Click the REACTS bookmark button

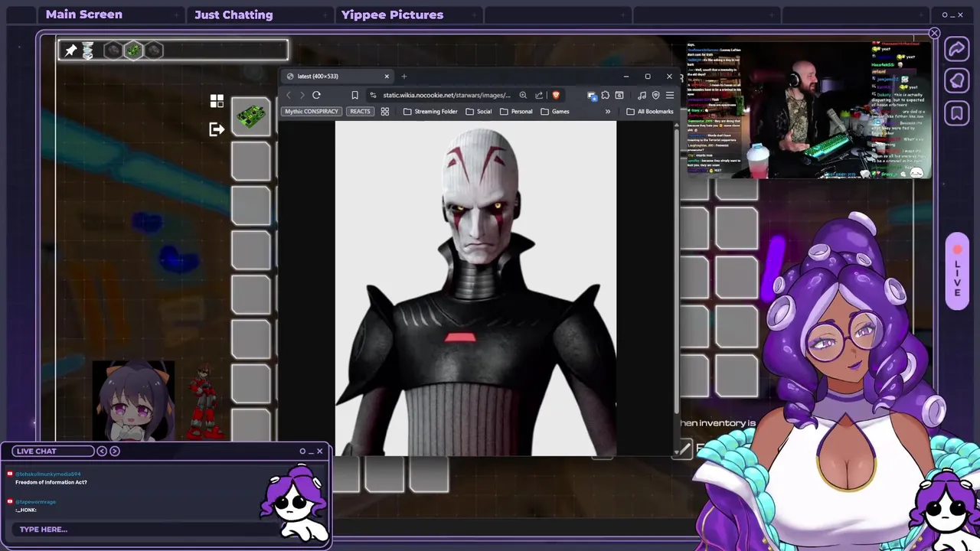coord(360,112)
